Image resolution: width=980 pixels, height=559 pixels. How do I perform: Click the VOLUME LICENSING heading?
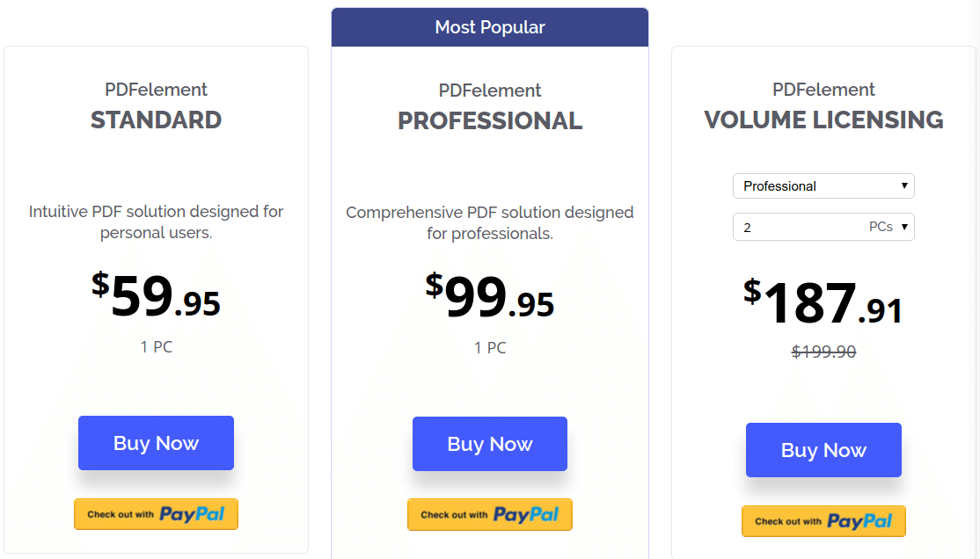(823, 120)
